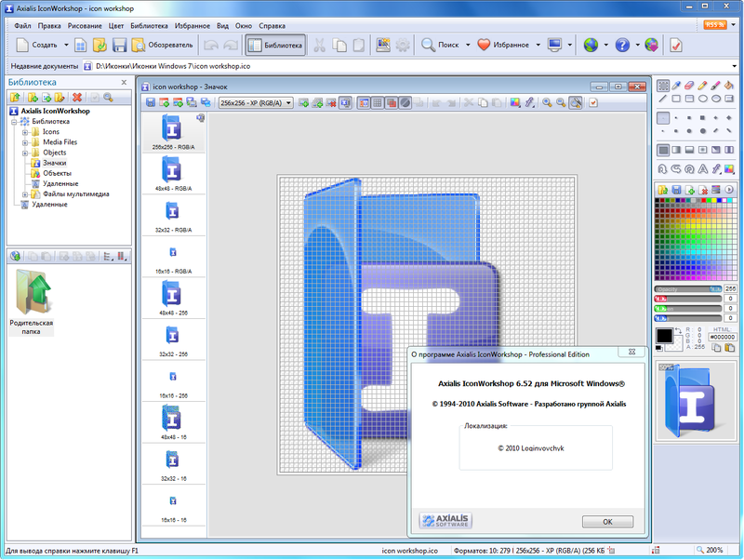The image size is (744, 560).
Task: Open the Создать dropdown arrow
Action: [x=66, y=45]
